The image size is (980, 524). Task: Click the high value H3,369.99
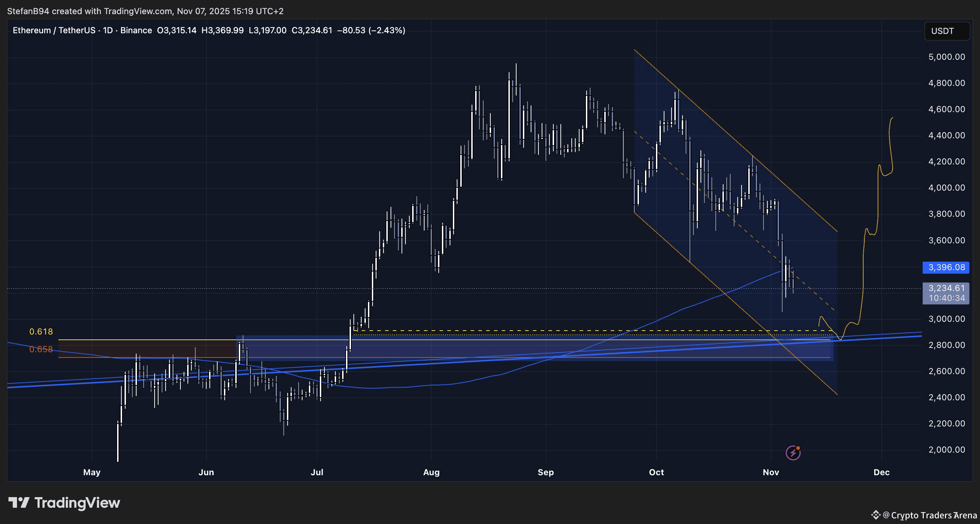pos(223,30)
